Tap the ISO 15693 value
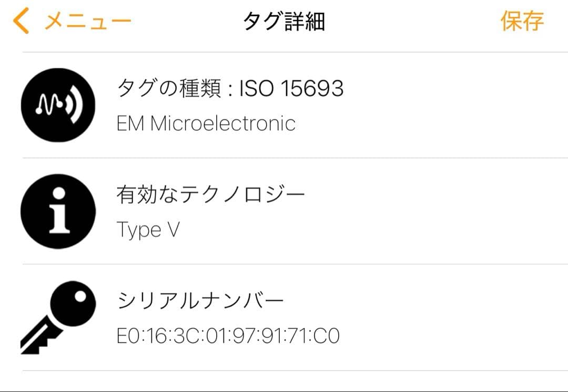The width and height of the screenshot is (568, 392). point(291,89)
